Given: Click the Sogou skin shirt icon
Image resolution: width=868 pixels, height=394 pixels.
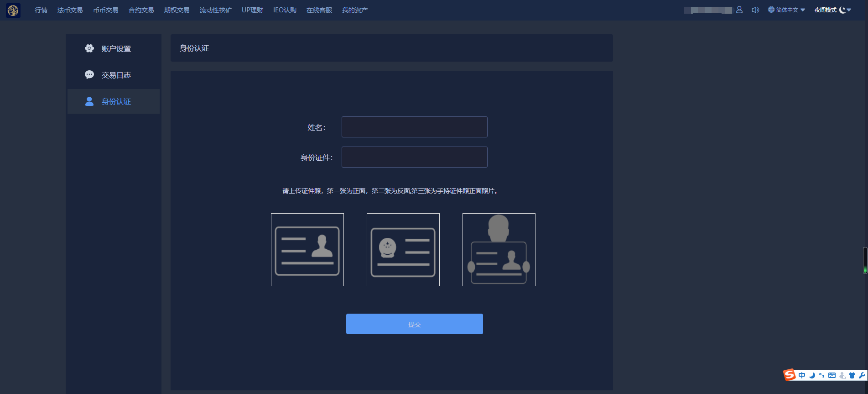Looking at the screenshot, I should point(852,375).
